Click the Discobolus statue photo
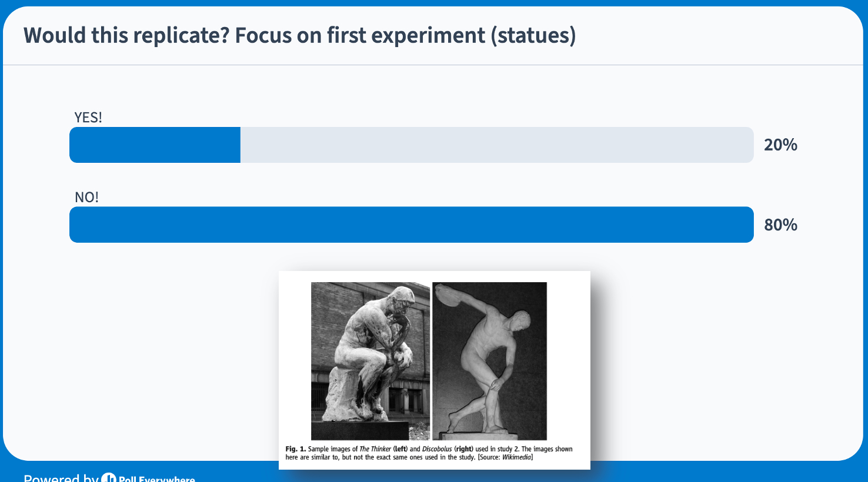868x482 pixels. 489,360
